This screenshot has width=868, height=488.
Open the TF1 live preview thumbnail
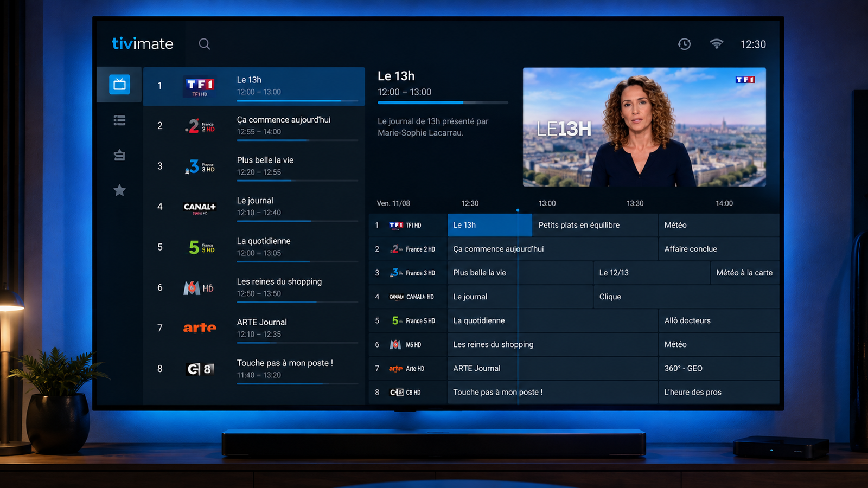tap(644, 127)
